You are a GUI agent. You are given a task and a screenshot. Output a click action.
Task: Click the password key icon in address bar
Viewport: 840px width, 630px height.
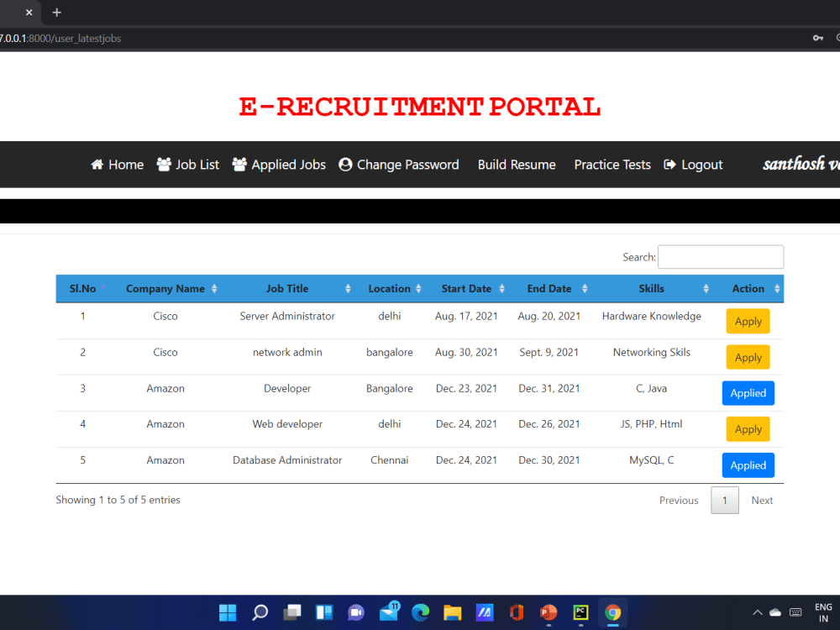point(818,38)
